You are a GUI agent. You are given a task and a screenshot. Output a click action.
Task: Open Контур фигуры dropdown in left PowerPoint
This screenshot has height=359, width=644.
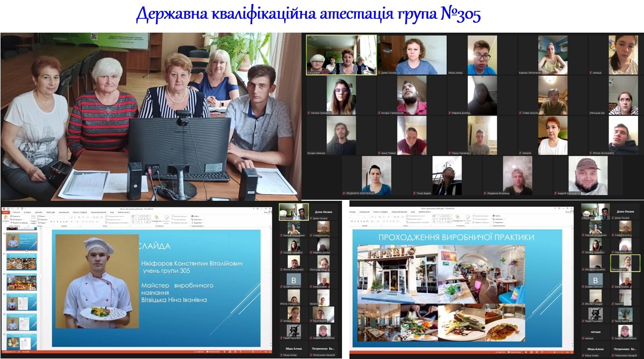[179, 220]
